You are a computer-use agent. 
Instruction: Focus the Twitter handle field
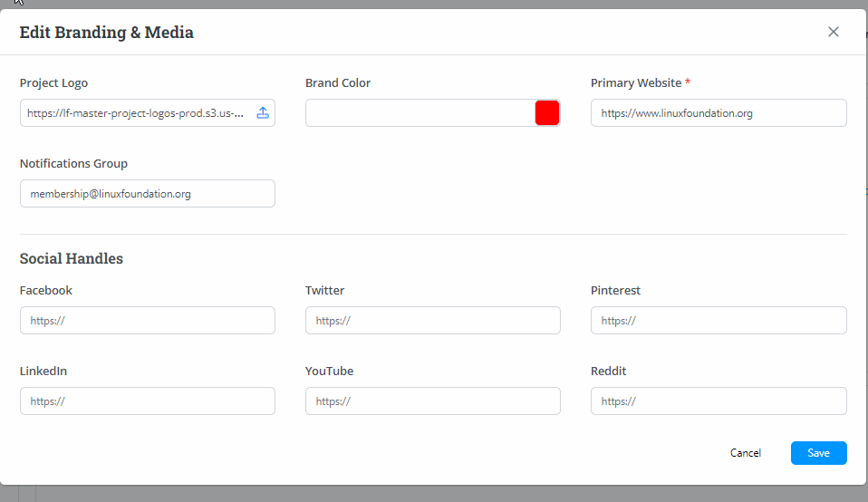(432, 321)
